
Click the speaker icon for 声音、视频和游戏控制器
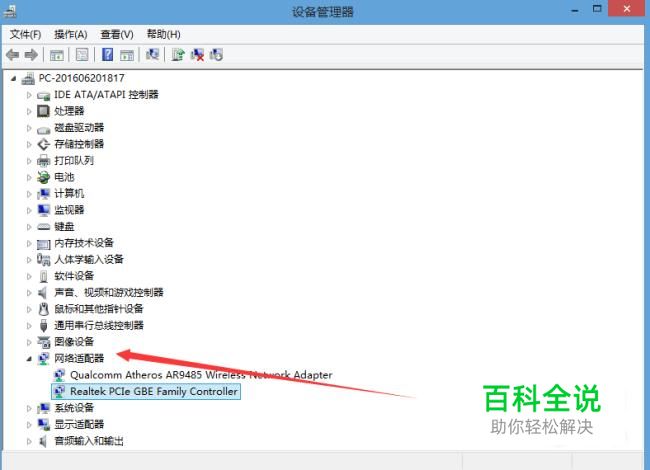click(43, 293)
